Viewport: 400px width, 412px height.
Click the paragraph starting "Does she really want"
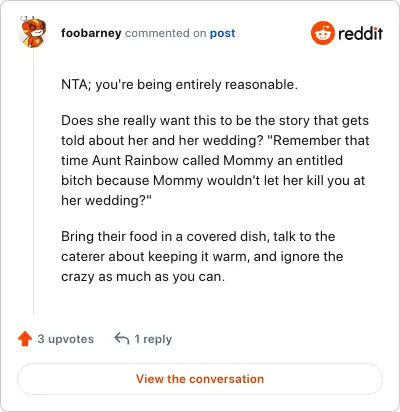pos(215,160)
